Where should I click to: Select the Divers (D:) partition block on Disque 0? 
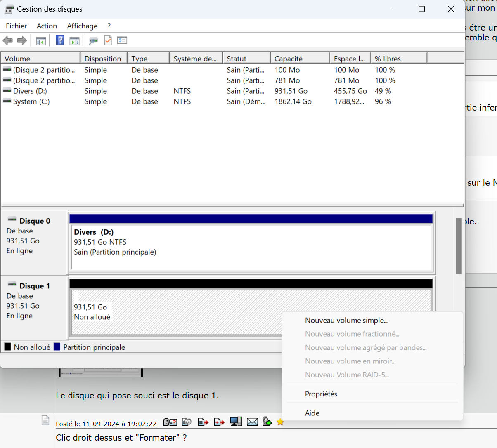click(x=251, y=248)
